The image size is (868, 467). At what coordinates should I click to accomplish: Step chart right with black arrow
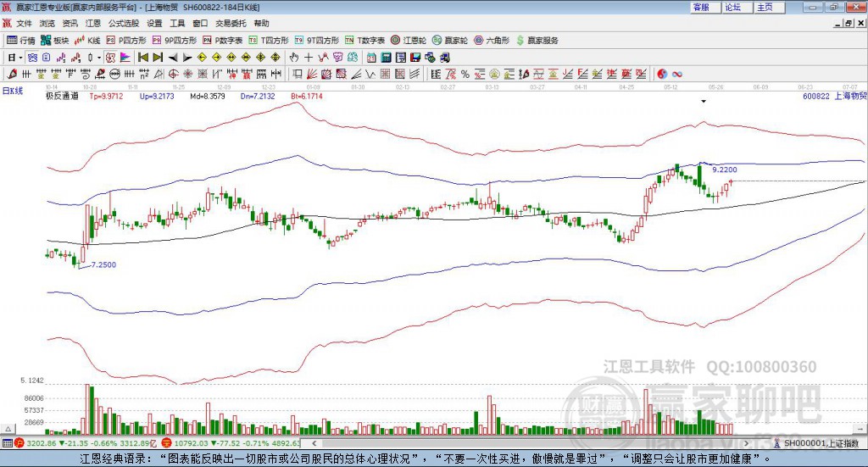(x=187, y=58)
